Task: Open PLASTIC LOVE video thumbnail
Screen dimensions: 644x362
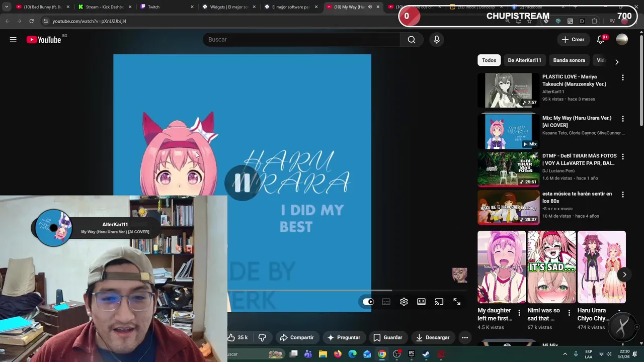Action: tap(508, 90)
